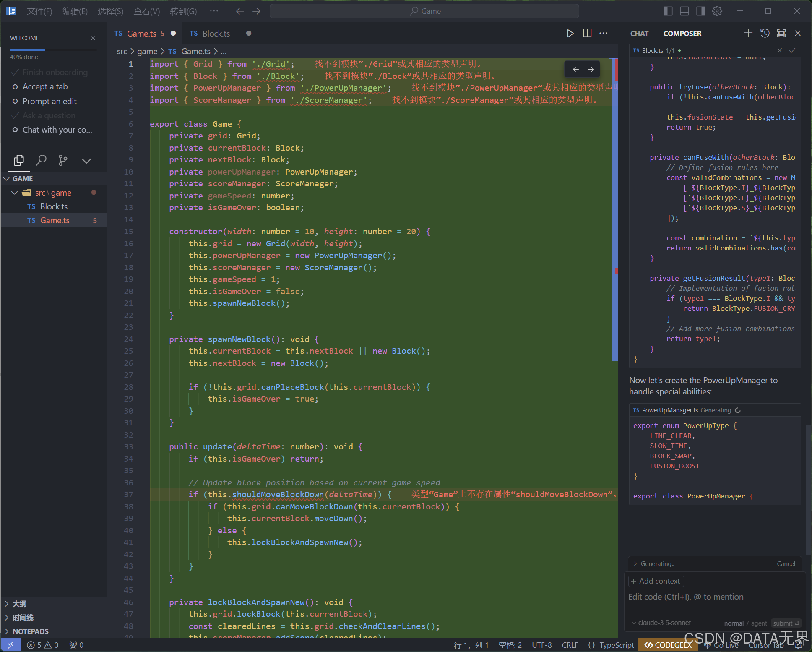
Task: Select Chat with your codebase step
Action: pyautogui.click(x=57, y=130)
